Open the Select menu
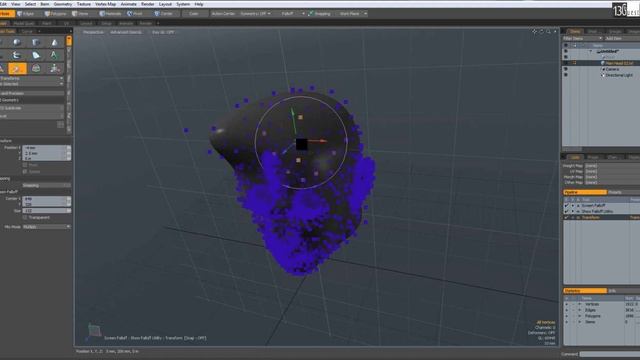The image size is (640, 360). point(30,4)
